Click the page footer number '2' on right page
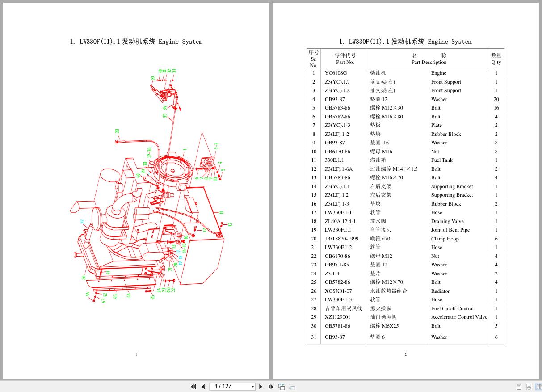Image resolution: width=542 pixels, height=392 pixels. click(x=405, y=354)
